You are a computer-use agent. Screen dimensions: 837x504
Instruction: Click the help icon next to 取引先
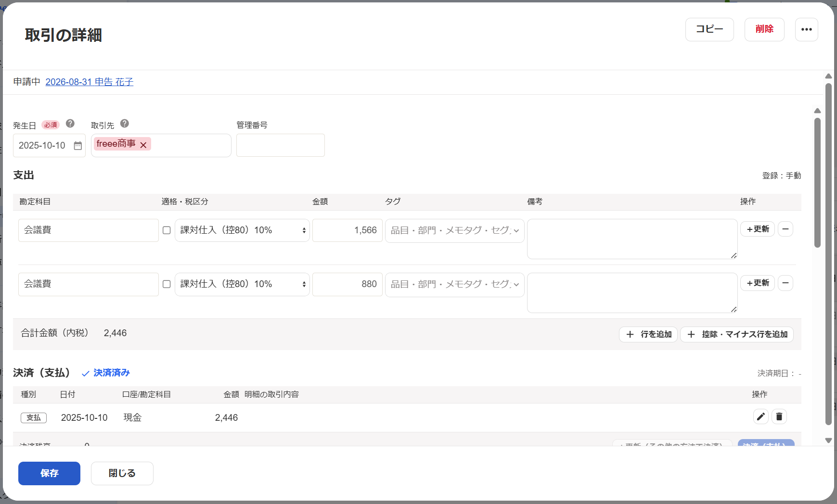pos(125,124)
